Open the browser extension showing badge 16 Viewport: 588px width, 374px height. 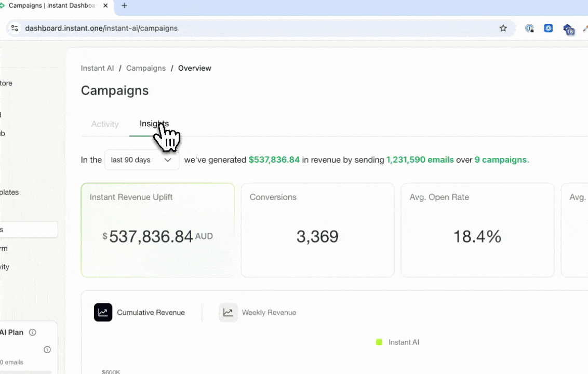pyautogui.click(x=568, y=30)
